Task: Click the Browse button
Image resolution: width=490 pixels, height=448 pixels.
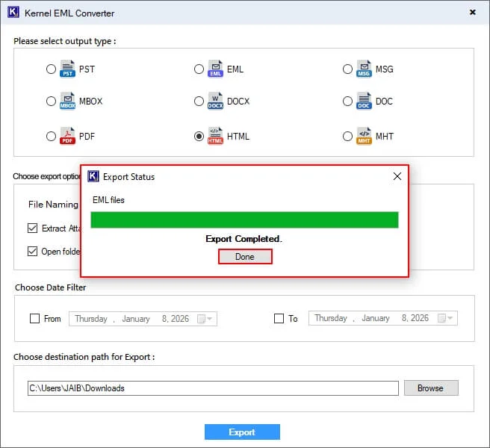Action: pyautogui.click(x=431, y=388)
